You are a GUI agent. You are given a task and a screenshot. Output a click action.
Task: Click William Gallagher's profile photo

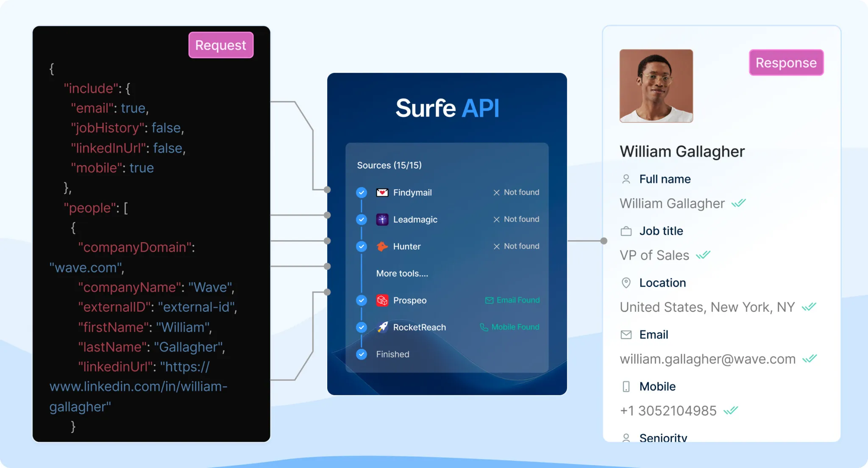pyautogui.click(x=656, y=86)
